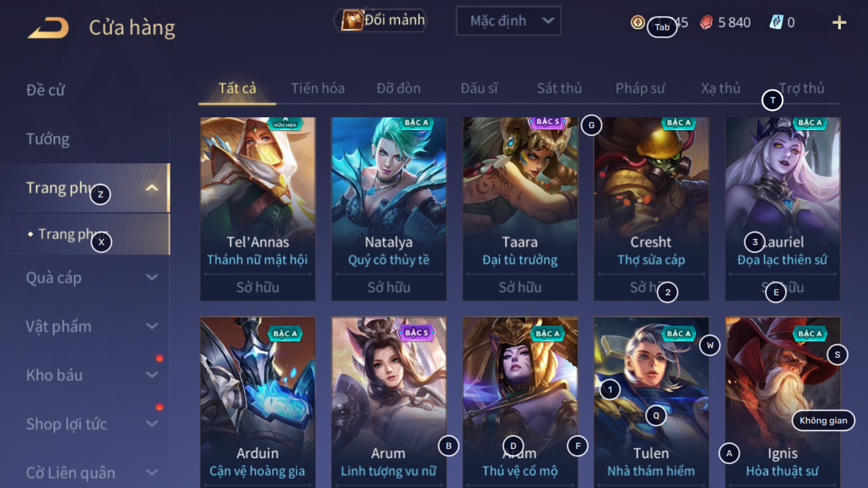Select the Arduin Cận vệ hoàng gia skin
This screenshot has height=488, width=868.
pos(258,402)
